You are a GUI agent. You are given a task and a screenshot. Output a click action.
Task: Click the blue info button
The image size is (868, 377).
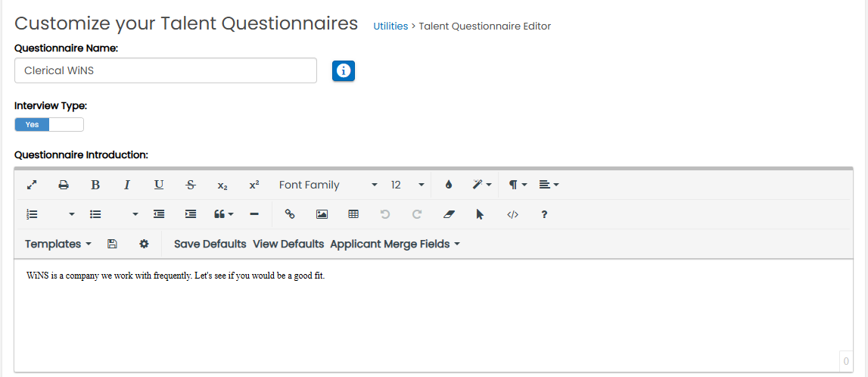[x=344, y=71]
